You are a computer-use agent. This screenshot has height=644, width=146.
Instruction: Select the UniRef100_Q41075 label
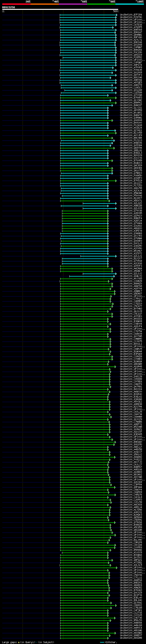[x=131, y=171]
